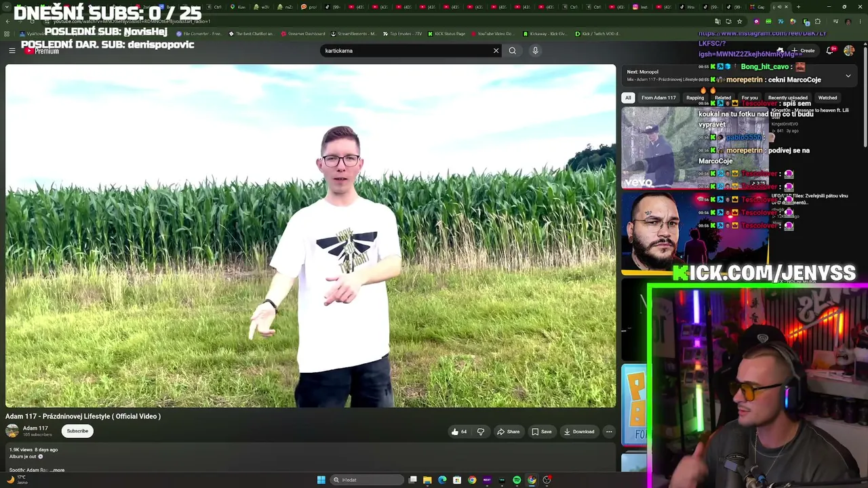
Task: Save the video to a playlist
Action: 542,432
